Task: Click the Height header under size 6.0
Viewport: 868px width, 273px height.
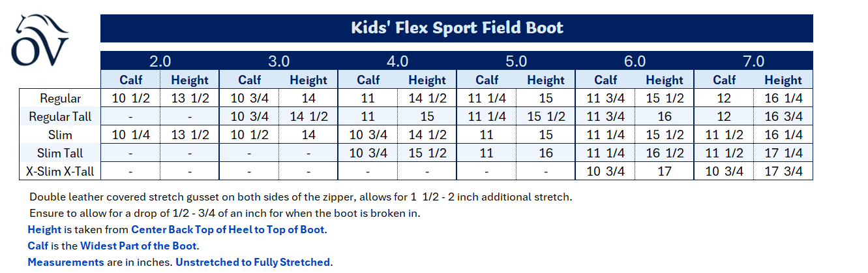Action: point(665,80)
